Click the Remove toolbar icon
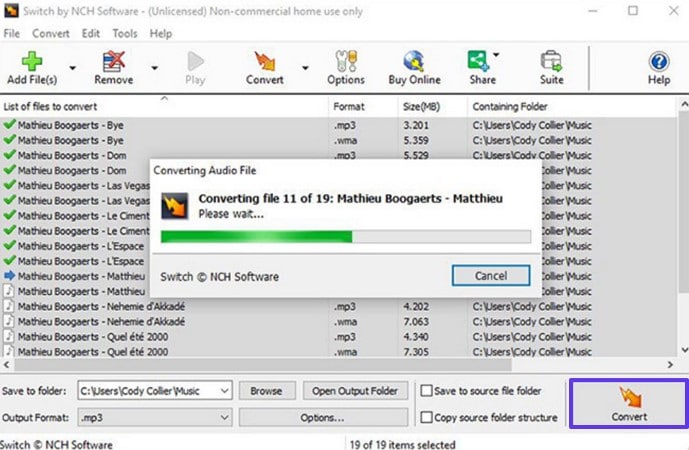The width and height of the screenshot is (689, 450). (x=113, y=62)
